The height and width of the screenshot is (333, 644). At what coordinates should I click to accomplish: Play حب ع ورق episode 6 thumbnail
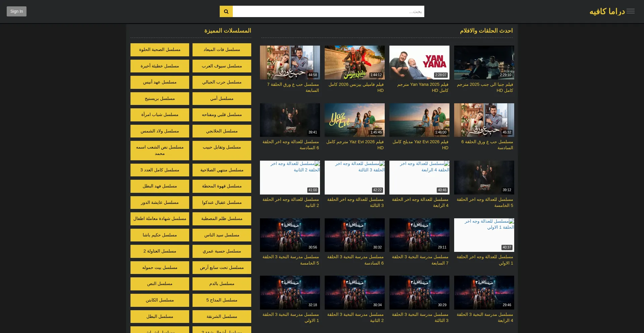[484, 120]
